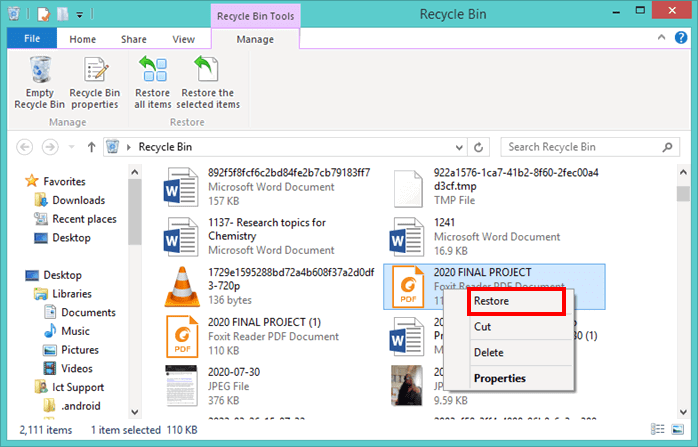Open the Home ribbon tab

[82, 39]
